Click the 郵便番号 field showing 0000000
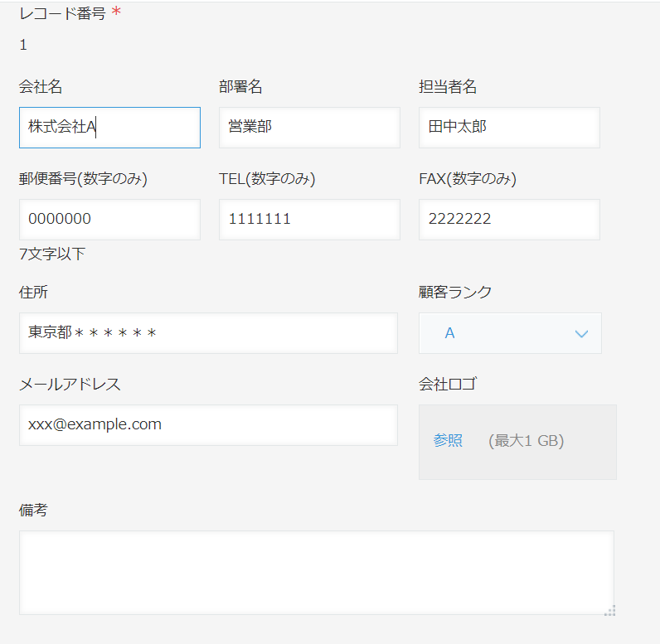The height and width of the screenshot is (644, 660). pyautogui.click(x=109, y=220)
